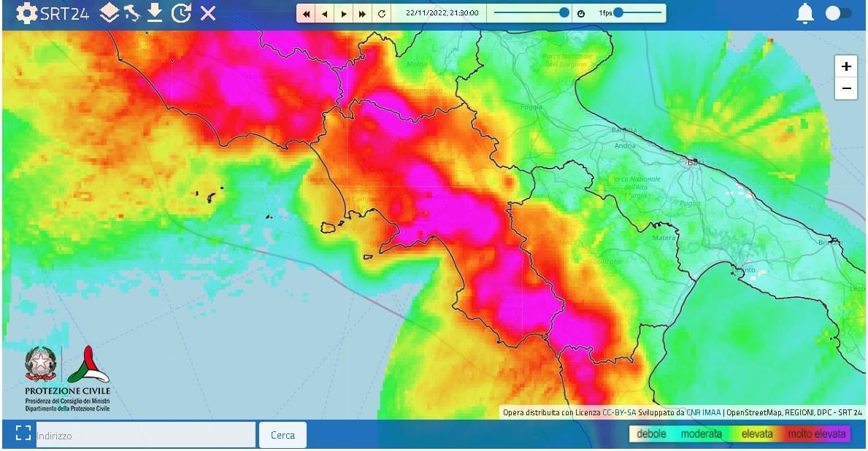Open the time history tool

181,12
